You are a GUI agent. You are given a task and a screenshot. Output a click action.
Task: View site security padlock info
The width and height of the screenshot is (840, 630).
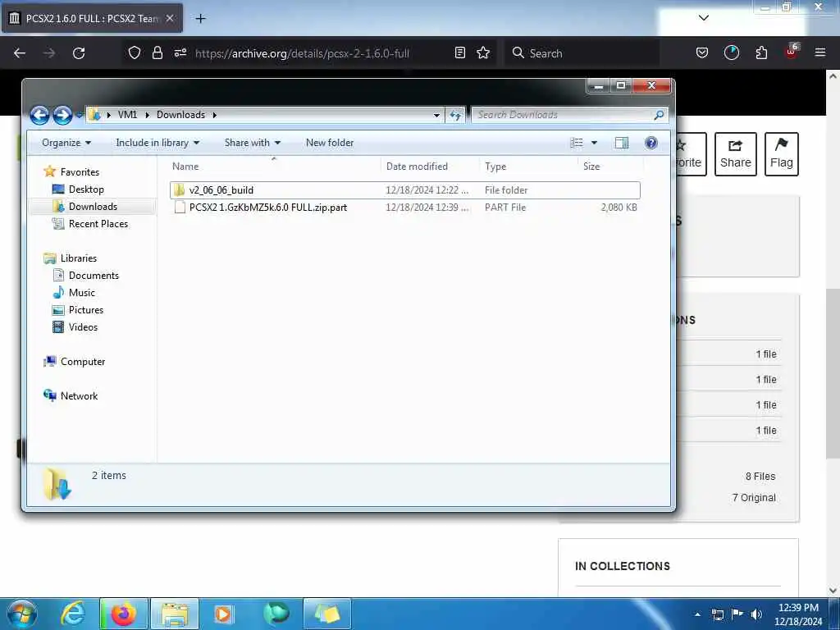tap(157, 52)
